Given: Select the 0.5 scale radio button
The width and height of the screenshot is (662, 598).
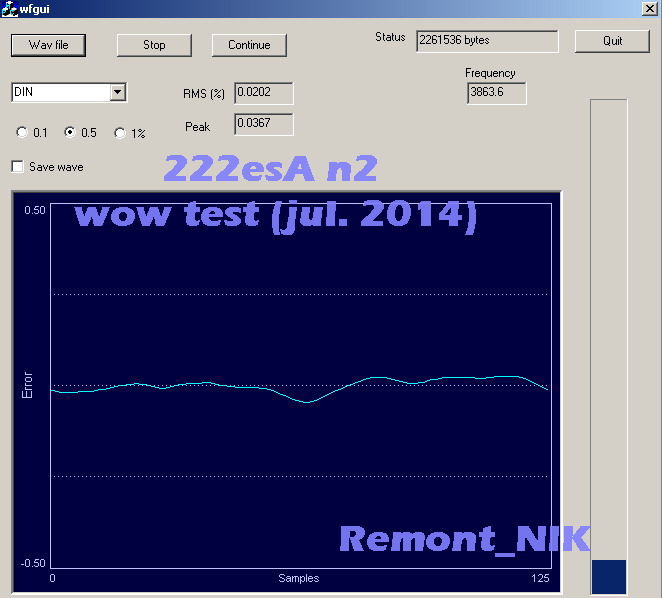Looking at the screenshot, I should point(70,132).
